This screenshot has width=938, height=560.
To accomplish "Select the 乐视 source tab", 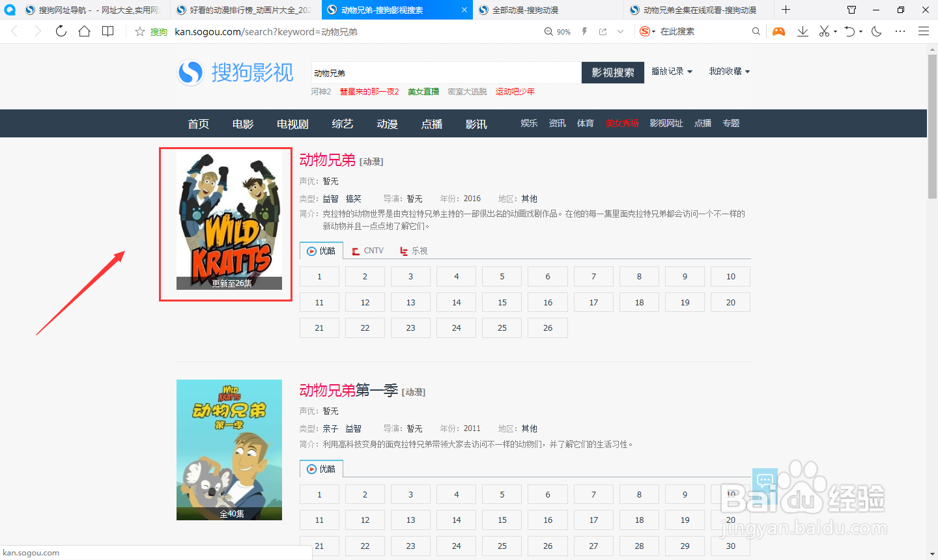I will coord(414,251).
